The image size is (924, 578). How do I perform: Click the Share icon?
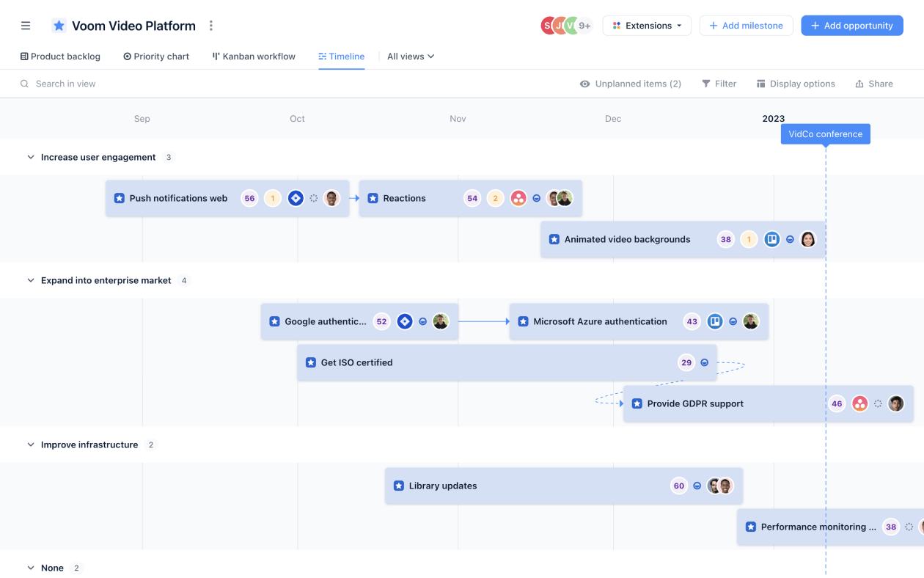pos(873,84)
